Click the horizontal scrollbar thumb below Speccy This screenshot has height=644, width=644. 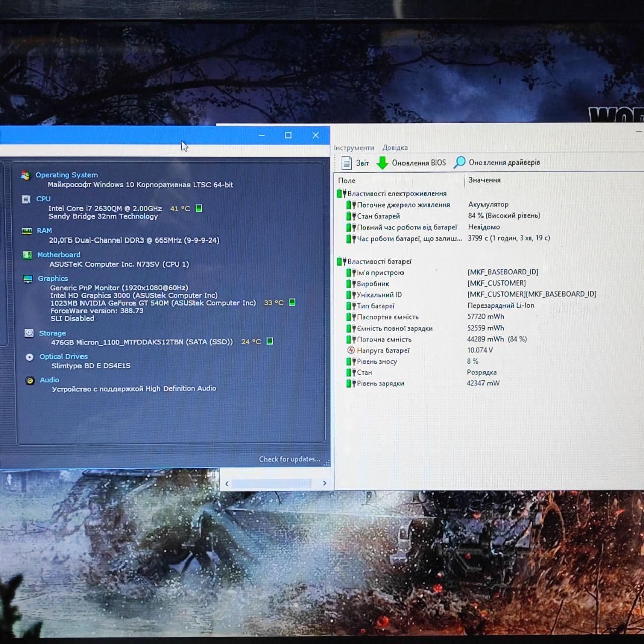pos(272,484)
